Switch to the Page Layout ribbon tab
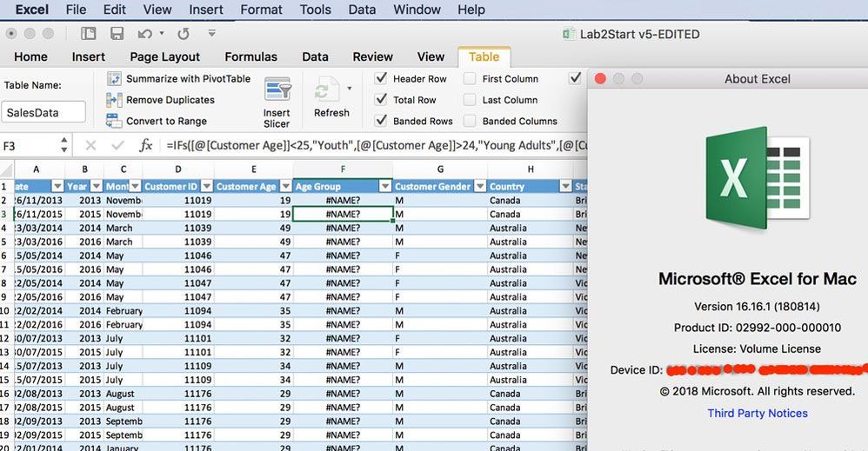Viewport: 868px width, 451px height. [165, 56]
